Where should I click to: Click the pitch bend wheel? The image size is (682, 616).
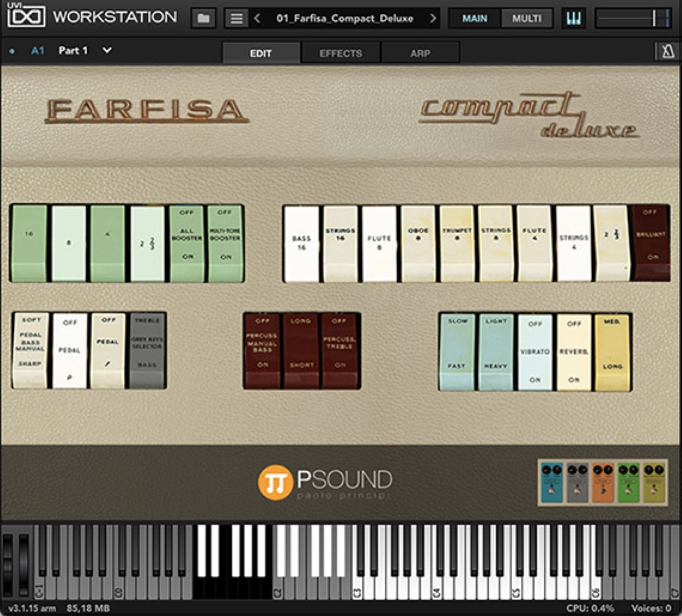click(x=8, y=564)
